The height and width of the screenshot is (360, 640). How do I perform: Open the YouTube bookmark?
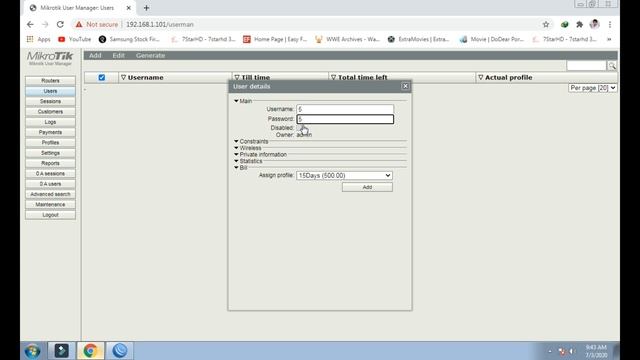75,39
